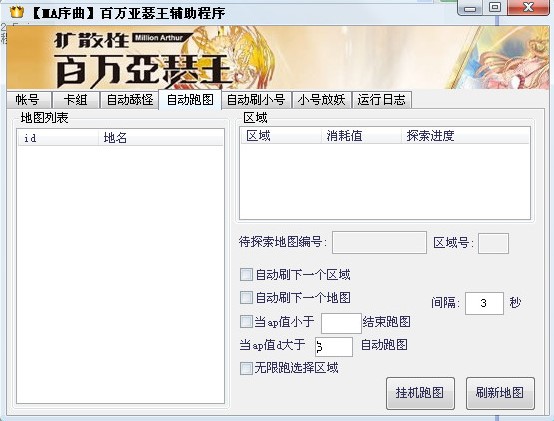Switch to the 帐号 tab
This screenshot has height=421, width=554.
[29, 100]
